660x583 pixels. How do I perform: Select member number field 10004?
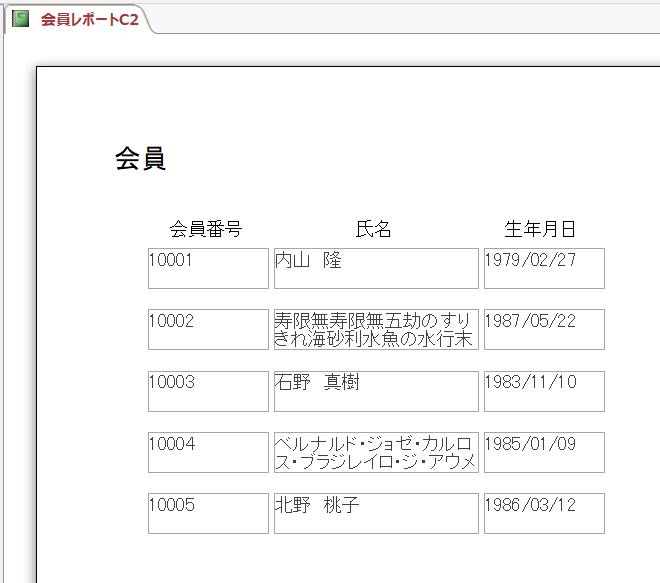click(x=208, y=453)
